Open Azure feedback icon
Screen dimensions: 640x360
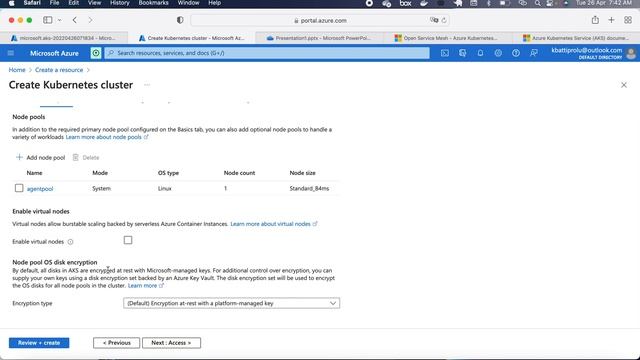pyautogui.click(x=533, y=53)
